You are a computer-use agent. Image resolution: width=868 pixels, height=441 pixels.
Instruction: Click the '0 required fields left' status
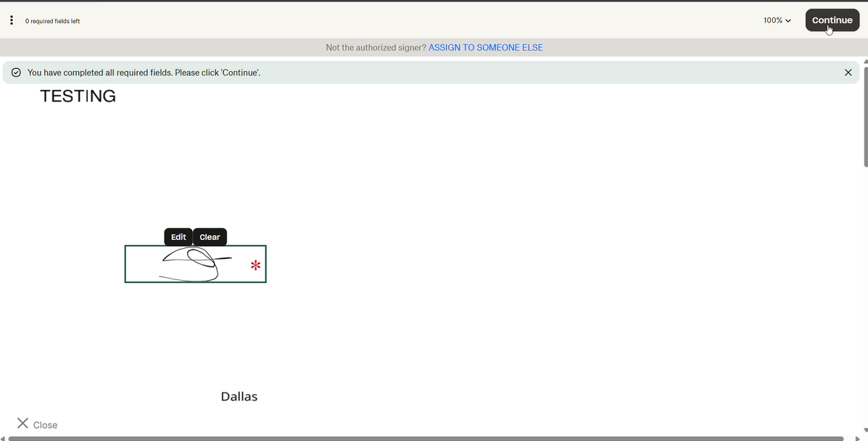tap(52, 21)
